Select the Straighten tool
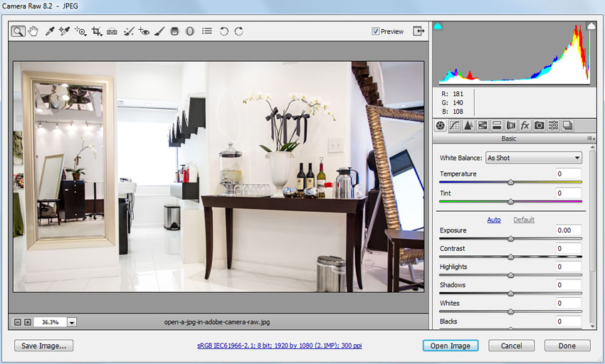Image resolution: width=605 pixels, height=364 pixels. pos(112,31)
